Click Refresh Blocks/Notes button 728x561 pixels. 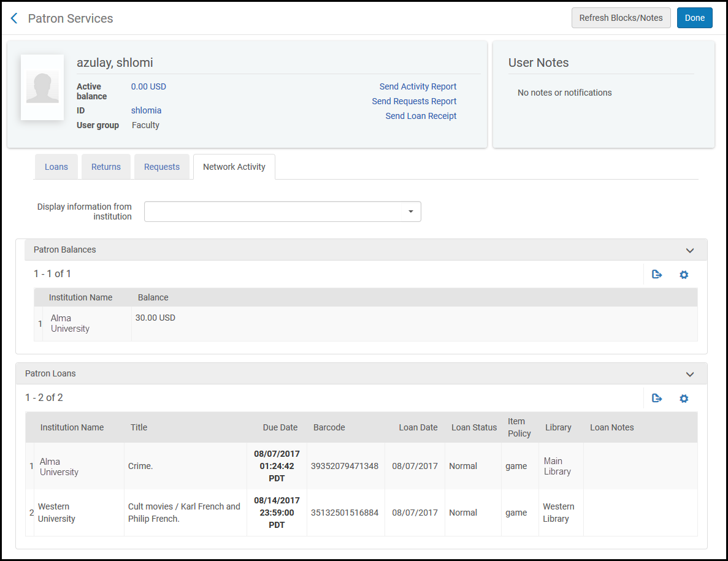(x=621, y=18)
